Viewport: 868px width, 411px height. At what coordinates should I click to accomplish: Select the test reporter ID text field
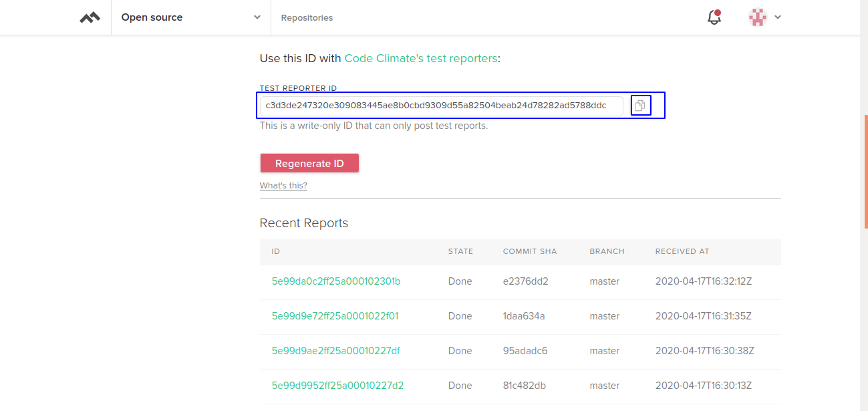coord(441,106)
